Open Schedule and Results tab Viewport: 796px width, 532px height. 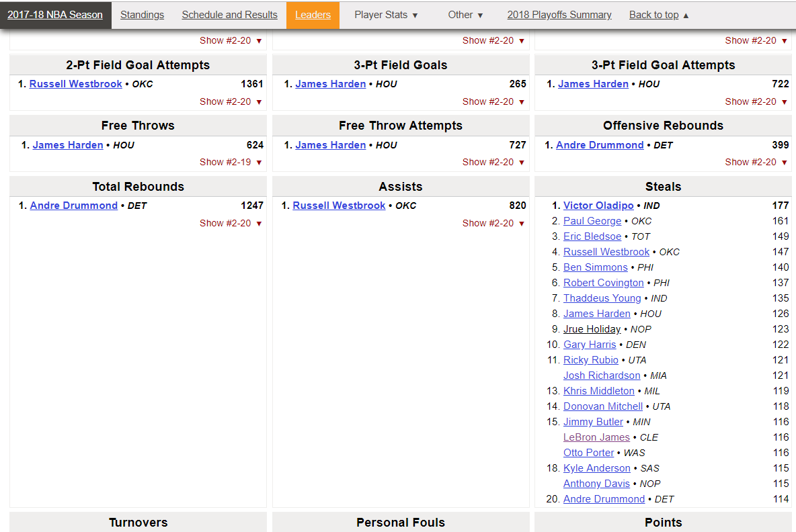tap(229, 15)
